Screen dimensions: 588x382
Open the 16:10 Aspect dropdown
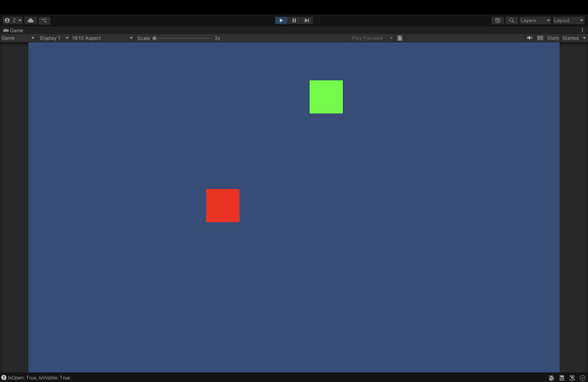[x=102, y=38]
